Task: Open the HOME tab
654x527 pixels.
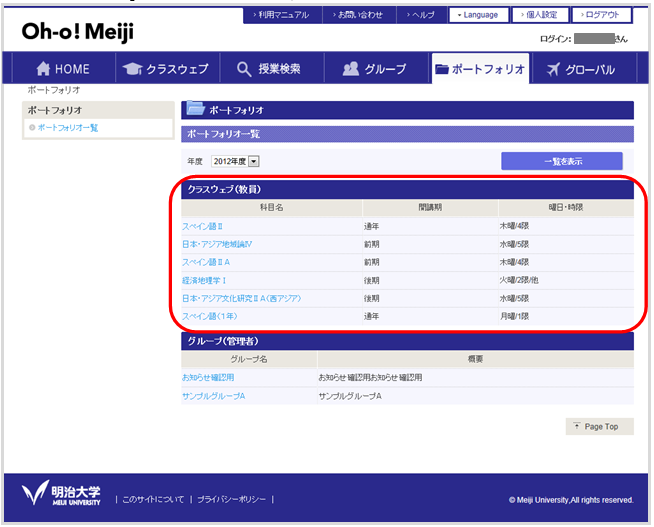Action: 63,69
